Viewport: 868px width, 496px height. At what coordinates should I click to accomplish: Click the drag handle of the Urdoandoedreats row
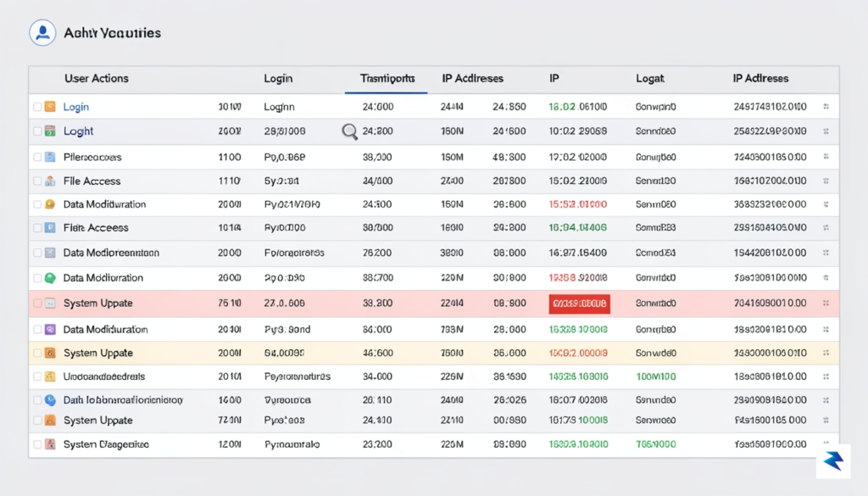tap(826, 376)
